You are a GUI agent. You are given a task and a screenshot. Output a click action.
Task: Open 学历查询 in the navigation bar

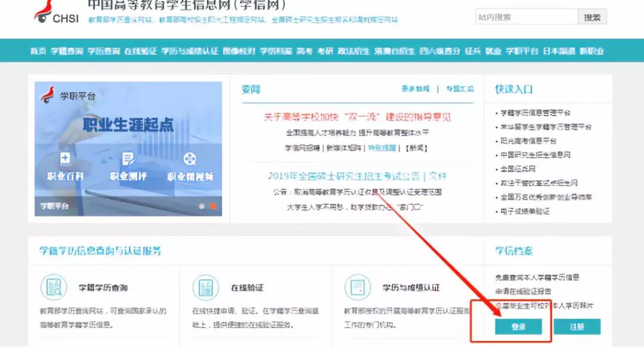pyautogui.click(x=104, y=51)
